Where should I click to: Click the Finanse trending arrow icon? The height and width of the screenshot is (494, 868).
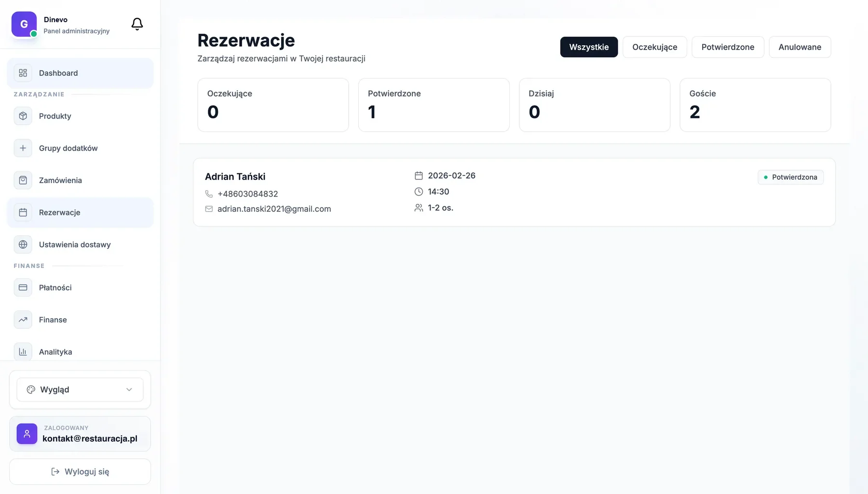coord(23,320)
